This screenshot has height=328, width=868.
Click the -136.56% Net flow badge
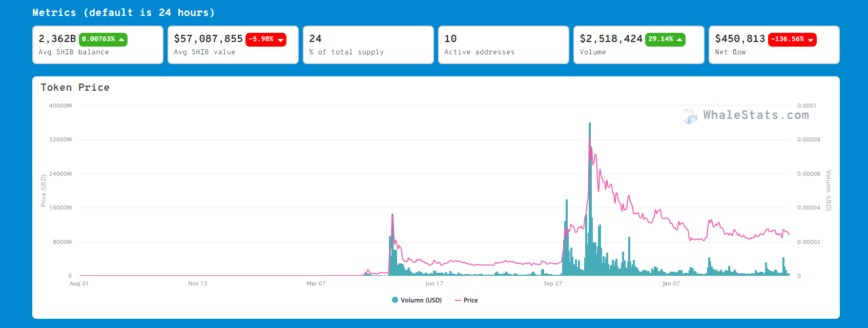point(792,39)
